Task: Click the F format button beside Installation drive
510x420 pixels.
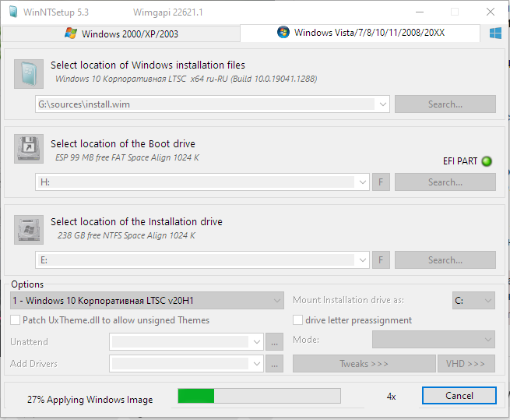Action: tap(381, 259)
